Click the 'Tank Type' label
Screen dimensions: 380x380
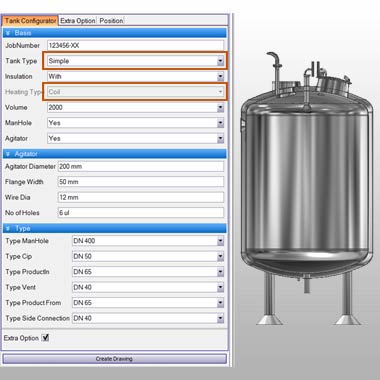[x=21, y=61]
